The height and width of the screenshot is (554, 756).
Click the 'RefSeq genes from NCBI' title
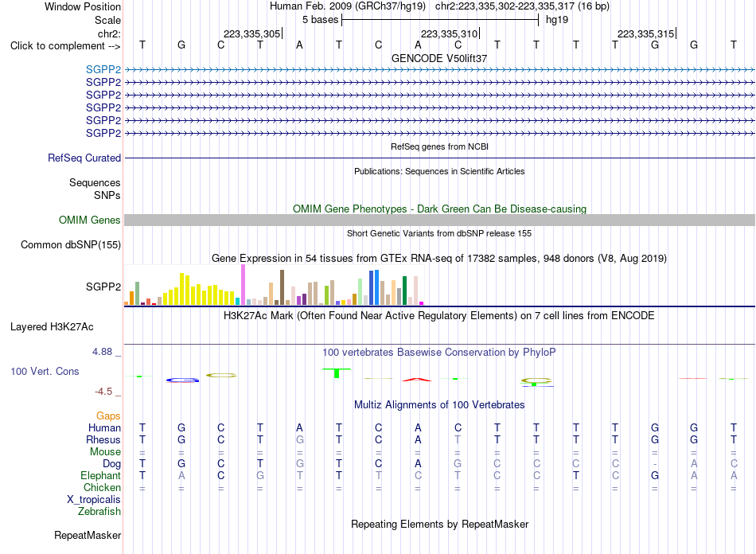439,146
